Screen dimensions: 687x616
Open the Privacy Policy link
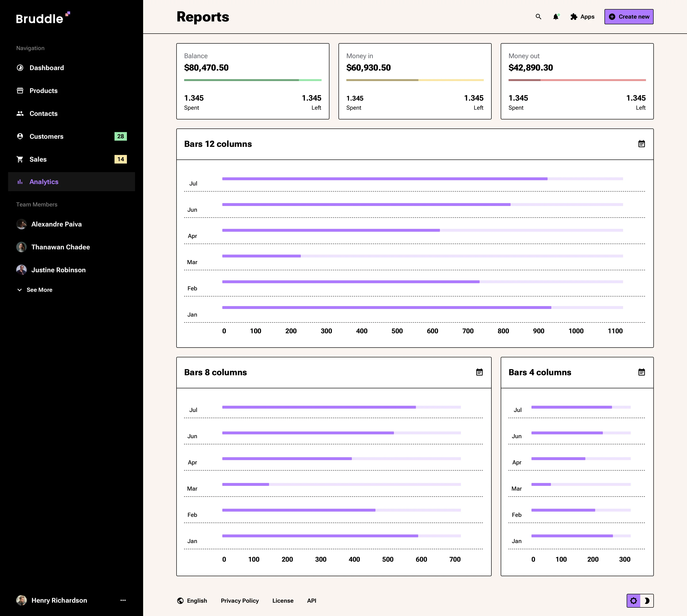click(240, 601)
